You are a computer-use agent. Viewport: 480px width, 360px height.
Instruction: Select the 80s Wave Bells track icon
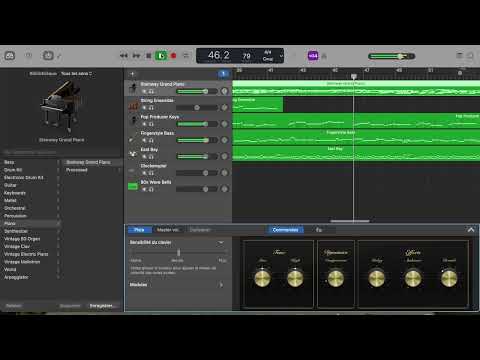(x=133, y=186)
